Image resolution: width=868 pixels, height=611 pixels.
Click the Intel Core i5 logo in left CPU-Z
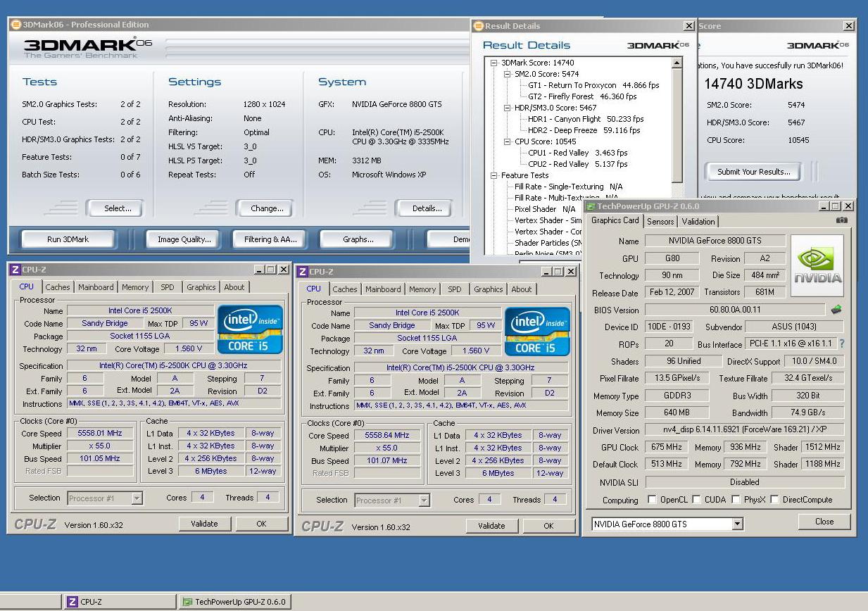(250, 329)
